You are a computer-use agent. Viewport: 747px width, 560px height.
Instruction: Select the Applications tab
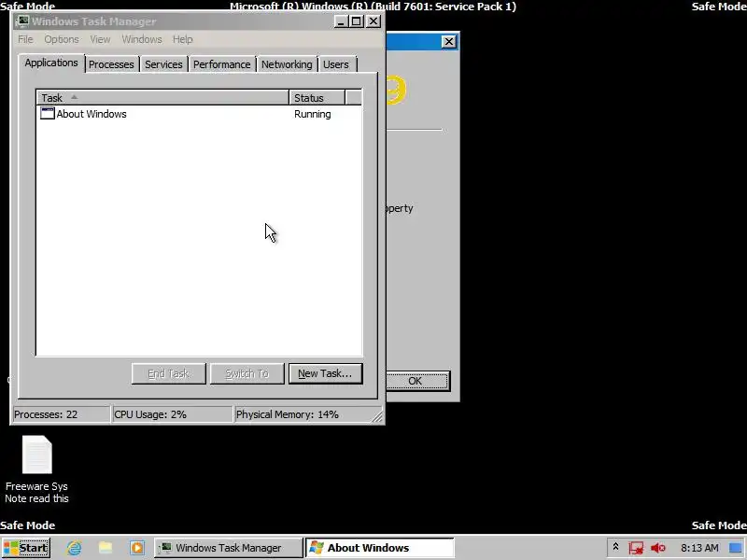pyautogui.click(x=51, y=63)
